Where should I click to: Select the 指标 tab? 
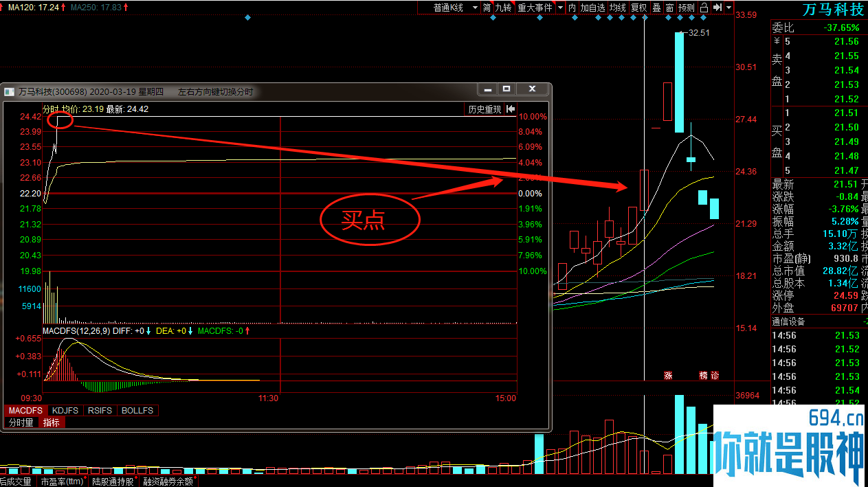tap(52, 422)
